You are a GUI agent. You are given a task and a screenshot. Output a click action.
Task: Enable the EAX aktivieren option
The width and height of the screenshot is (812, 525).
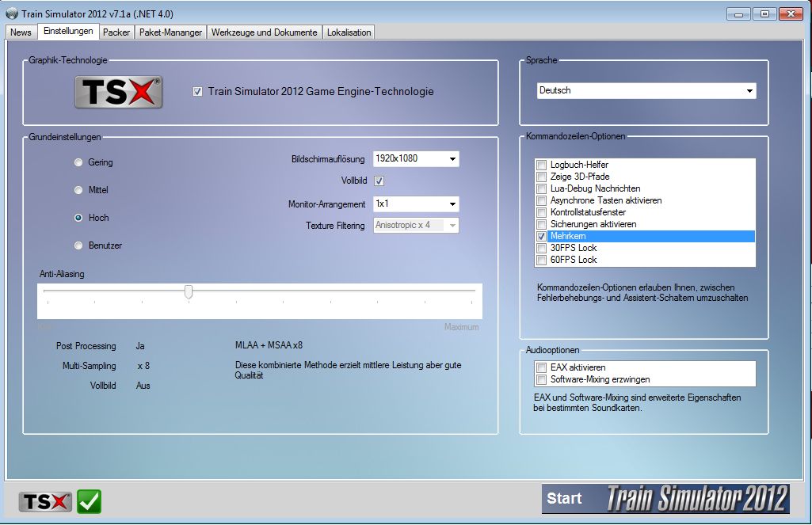click(541, 368)
